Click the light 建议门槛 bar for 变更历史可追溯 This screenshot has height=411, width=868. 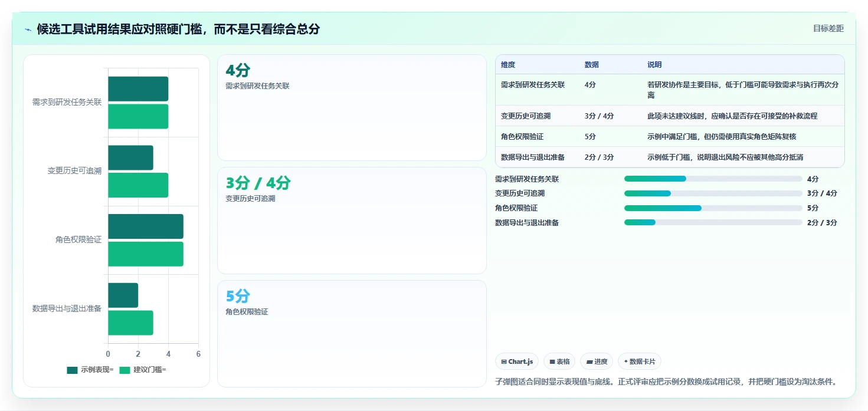(138, 185)
